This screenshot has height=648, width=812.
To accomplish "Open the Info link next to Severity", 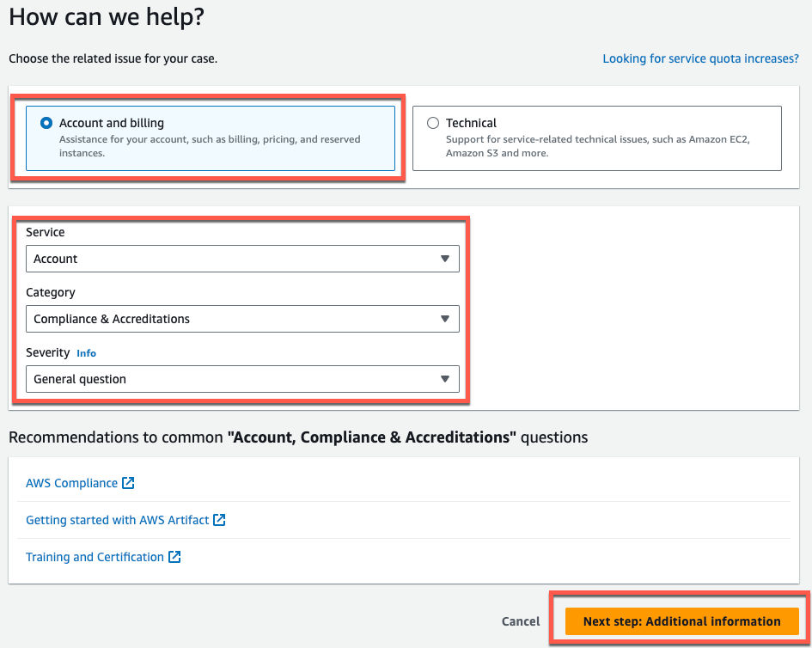I will 86,352.
